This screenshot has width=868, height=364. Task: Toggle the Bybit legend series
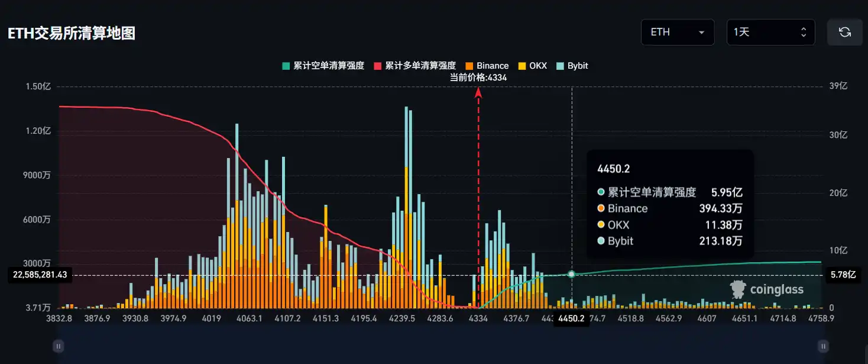click(572, 66)
